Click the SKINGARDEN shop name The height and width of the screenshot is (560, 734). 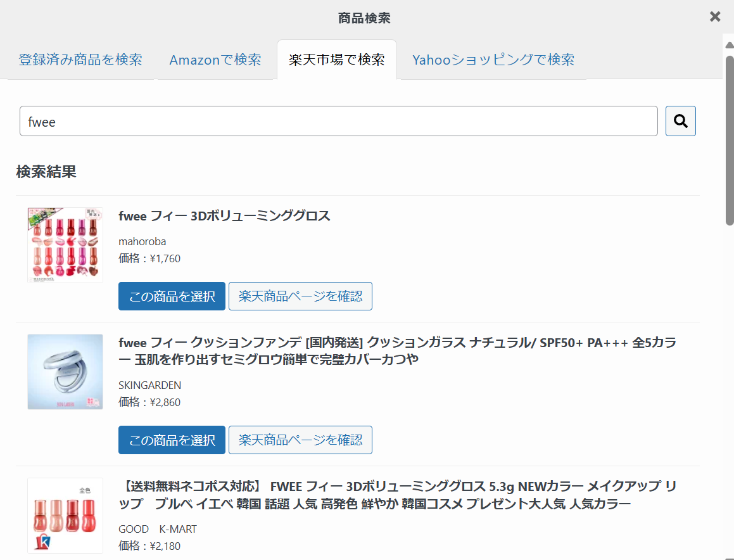pyautogui.click(x=150, y=385)
